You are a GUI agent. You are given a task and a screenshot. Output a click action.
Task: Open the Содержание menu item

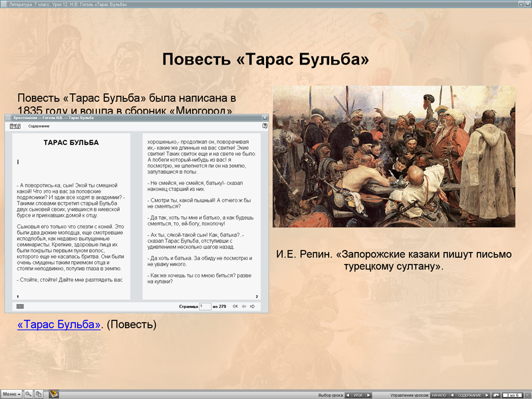coord(470,394)
